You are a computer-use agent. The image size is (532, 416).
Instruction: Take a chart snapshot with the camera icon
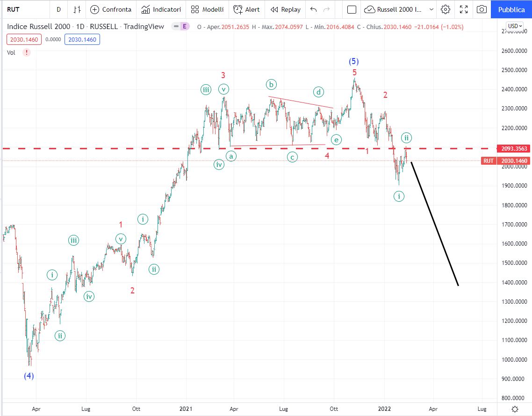(x=482, y=9)
